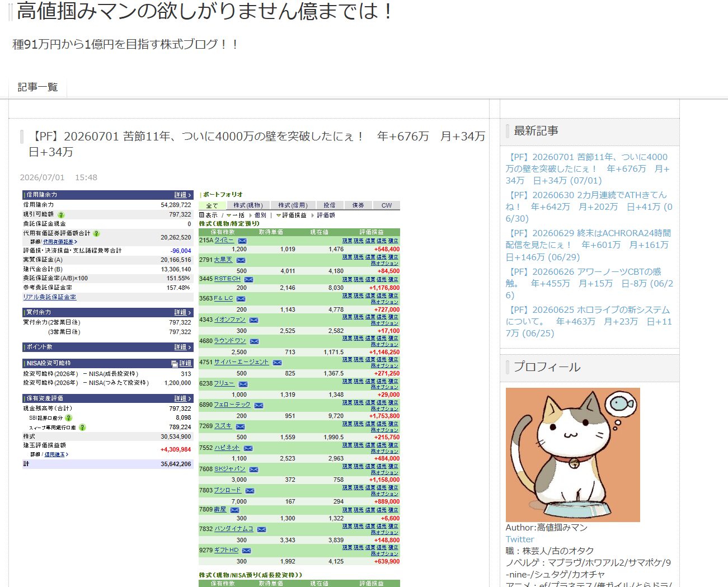This screenshot has width=728, height=587.
Task: Open recent article 20260630 2カ月連続でATH
Action: click(589, 206)
